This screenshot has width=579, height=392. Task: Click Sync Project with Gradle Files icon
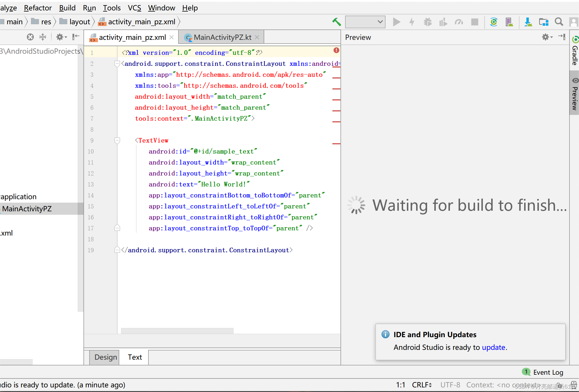(494, 22)
